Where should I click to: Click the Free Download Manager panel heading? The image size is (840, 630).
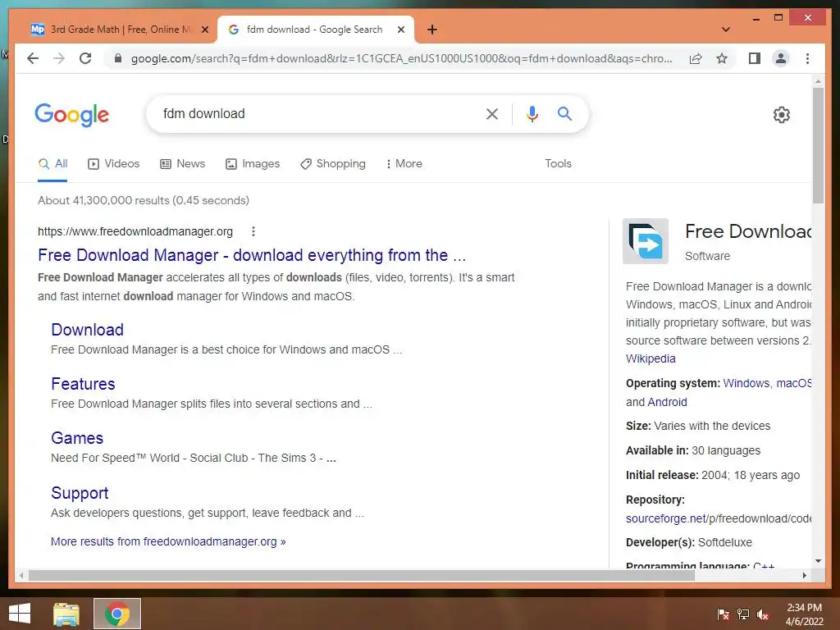point(748,231)
